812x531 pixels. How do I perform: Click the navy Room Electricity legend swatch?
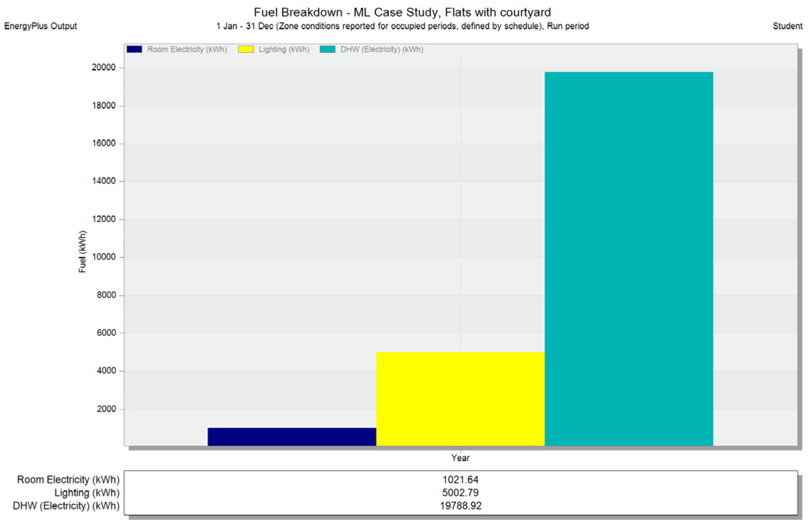click(x=134, y=49)
